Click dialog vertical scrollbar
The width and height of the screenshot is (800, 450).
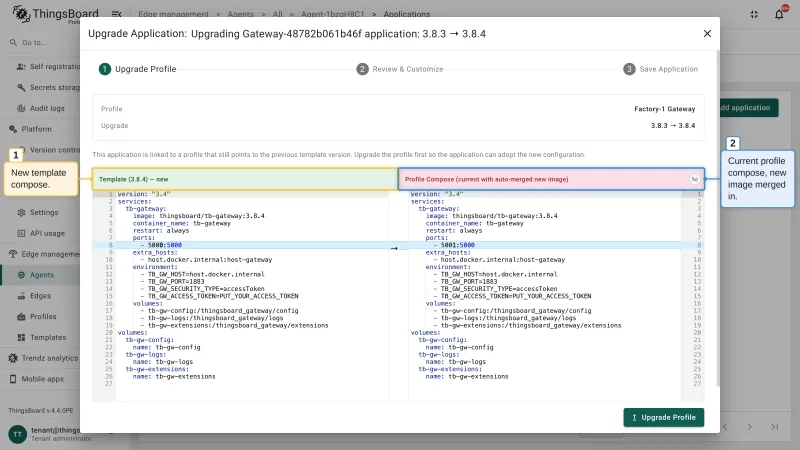tap(717, 219)
